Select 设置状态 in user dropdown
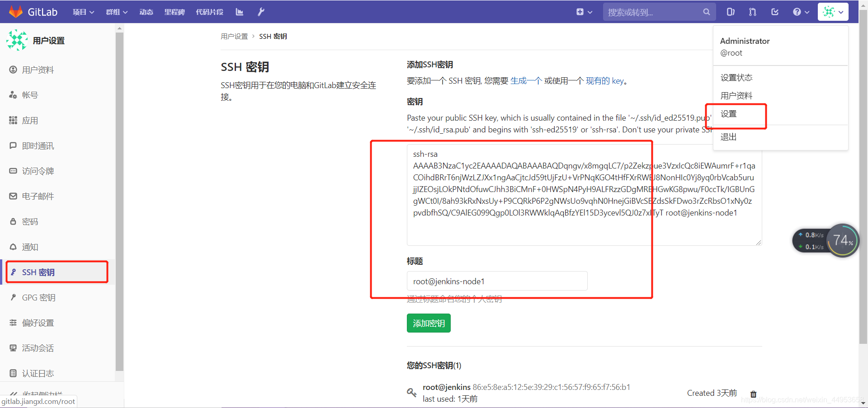 736,78
